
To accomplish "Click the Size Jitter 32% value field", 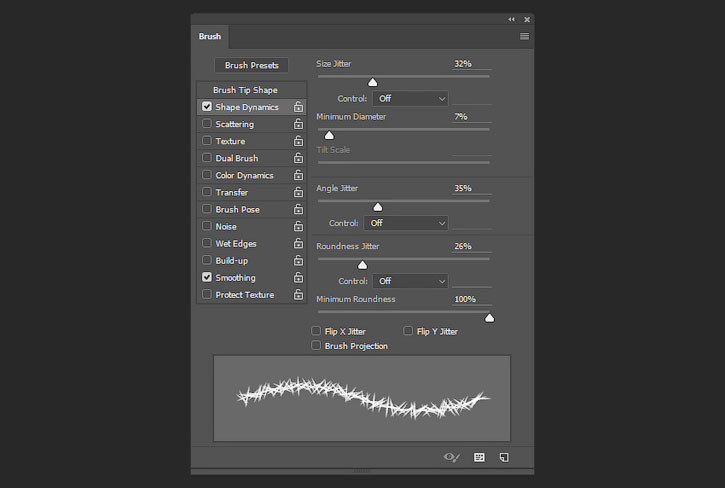I will pyautogui.click(x=471, y=64).
